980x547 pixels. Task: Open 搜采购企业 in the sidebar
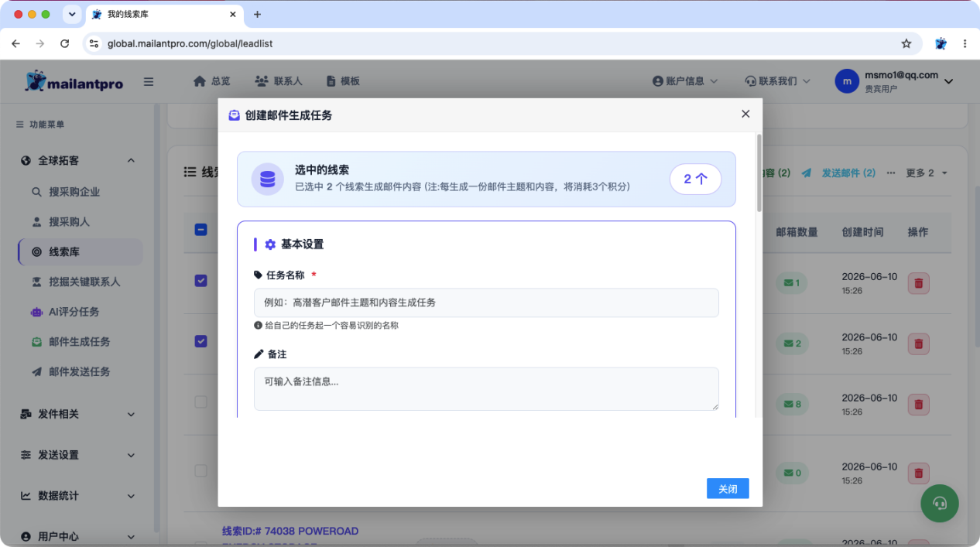click(x=74, y=192)
